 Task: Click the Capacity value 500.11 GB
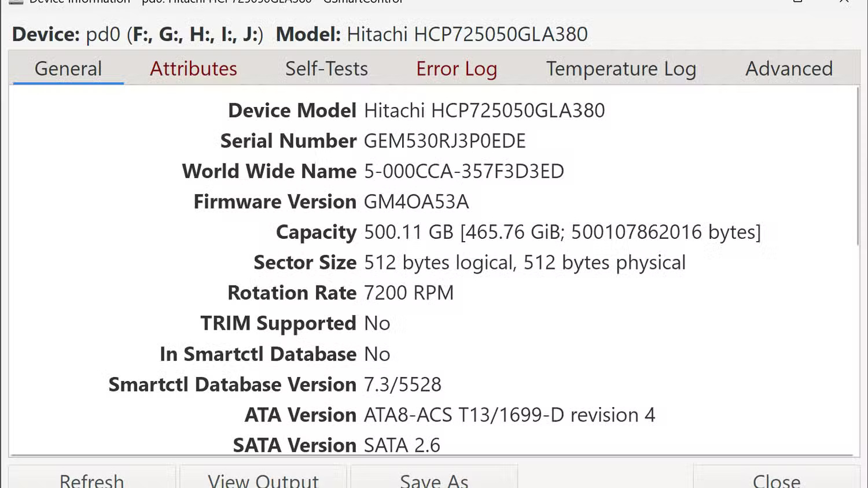(x=405, y=232)
